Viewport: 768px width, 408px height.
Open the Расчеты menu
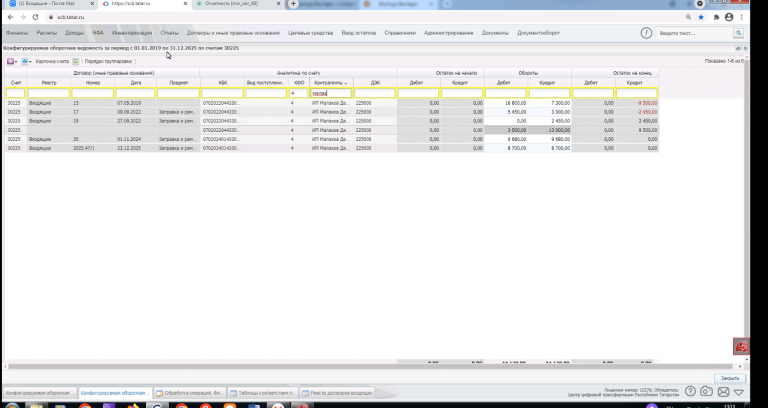tap(47, 33)
